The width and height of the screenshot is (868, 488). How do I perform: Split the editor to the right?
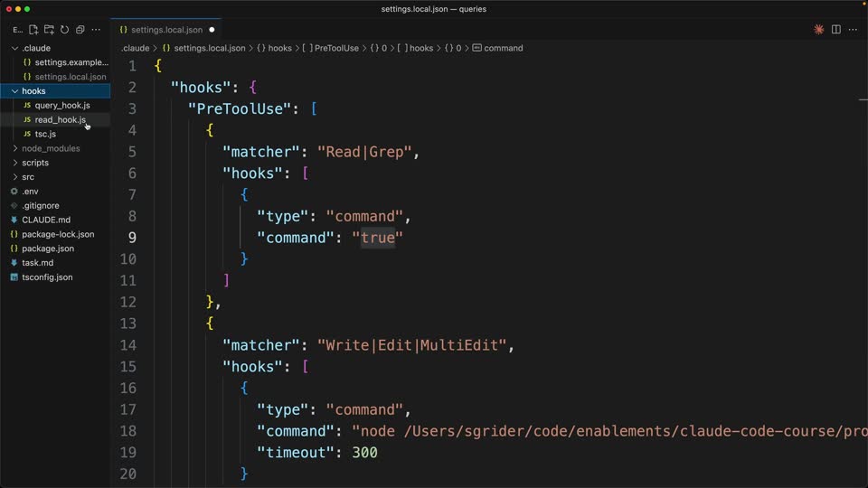coord(835,29)
